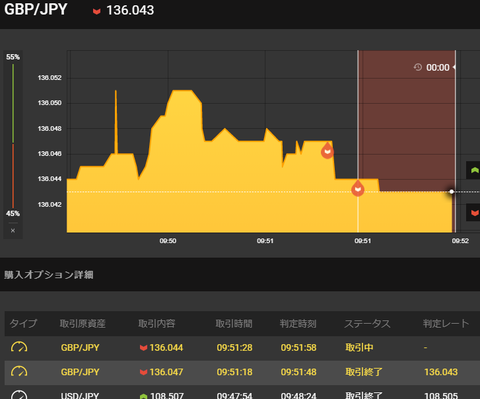This screenshot has width=480, height=399.
Task: Click the 購入オプション詳細 section heading
Action: [x=49, y=275]
